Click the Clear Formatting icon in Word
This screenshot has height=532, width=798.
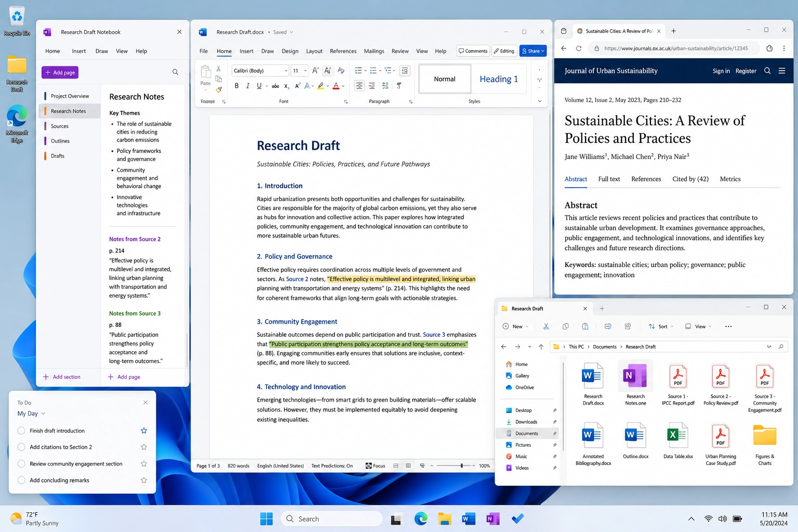click(x=341, y=71)
